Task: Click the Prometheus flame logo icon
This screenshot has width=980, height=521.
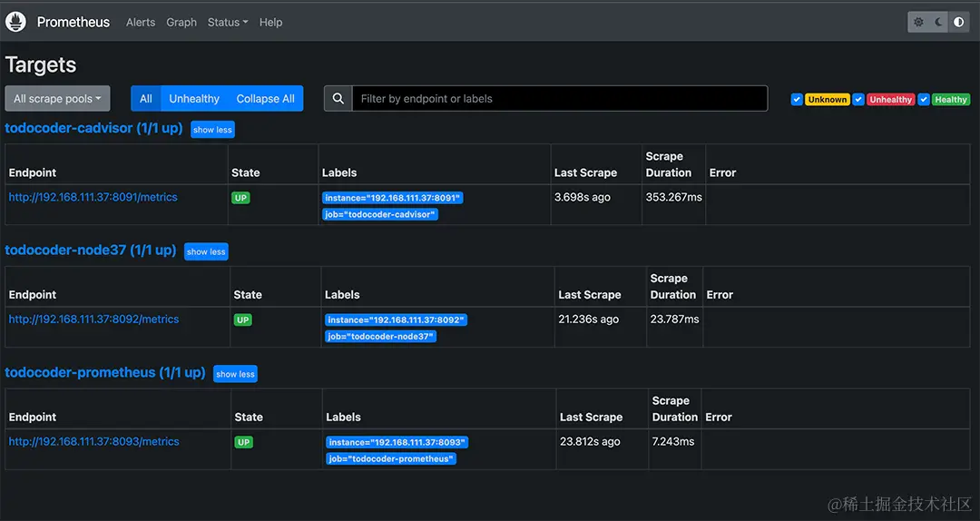Action: (x=15, y=22)
